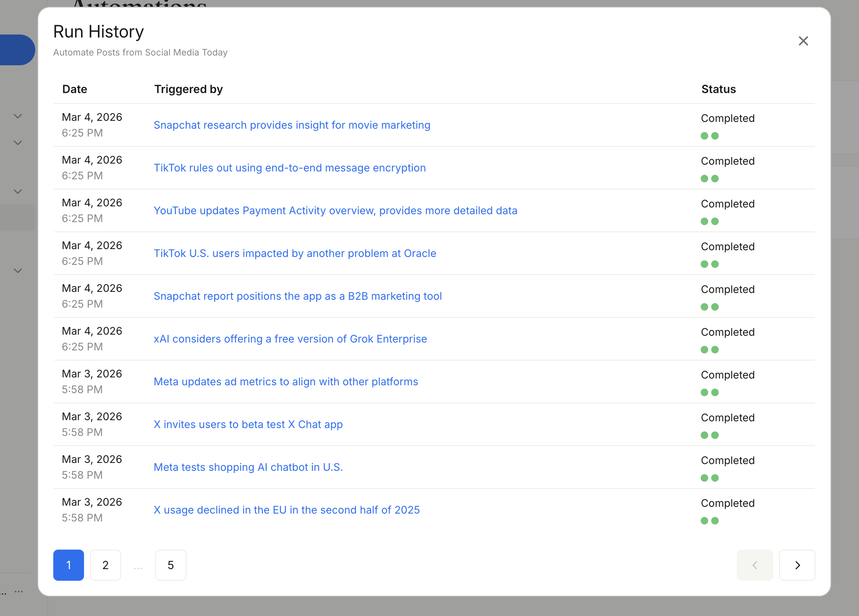859x616 pixels.
Task: Expand the second sidebar chevron
Action: pos(17,143)
